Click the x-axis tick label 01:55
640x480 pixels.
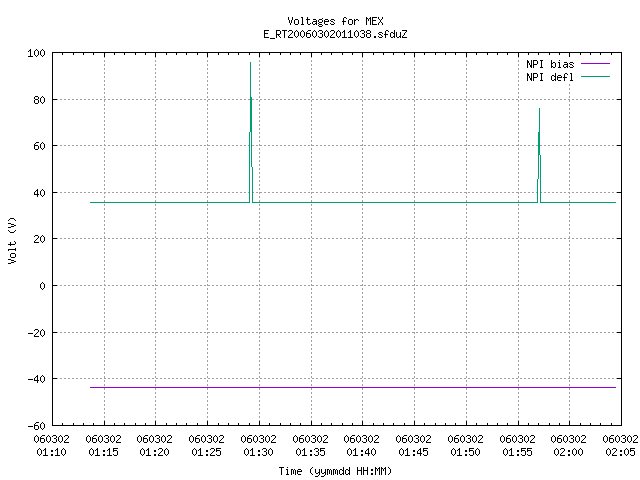(517, 452)
